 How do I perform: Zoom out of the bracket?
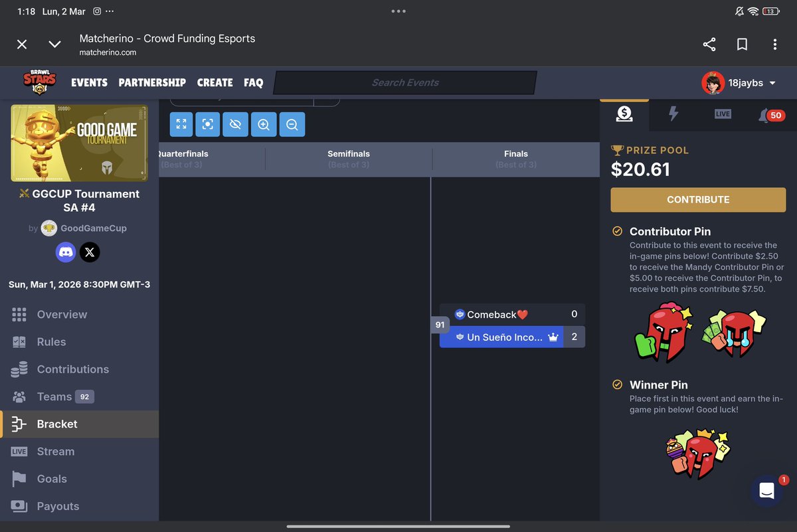[x=292, y=124]
